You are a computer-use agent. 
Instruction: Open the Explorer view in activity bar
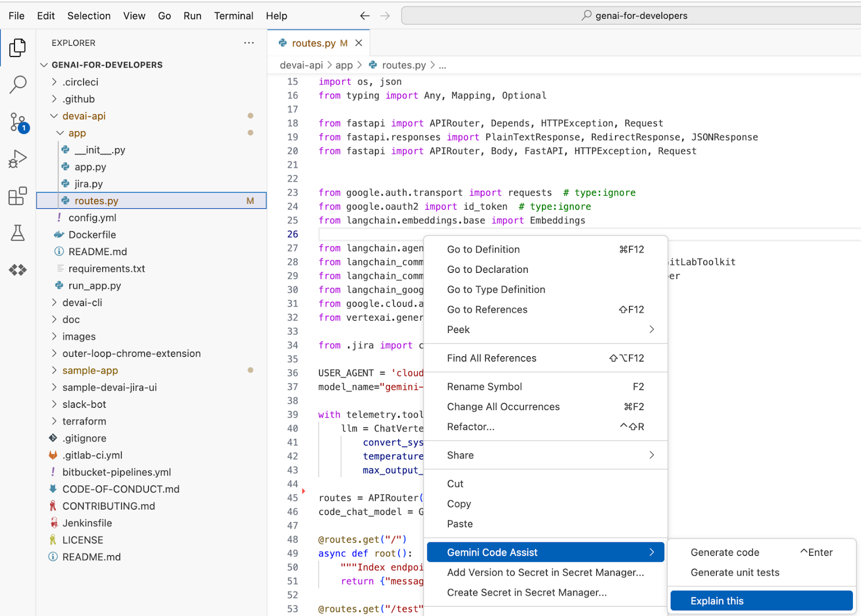[17, 48]
